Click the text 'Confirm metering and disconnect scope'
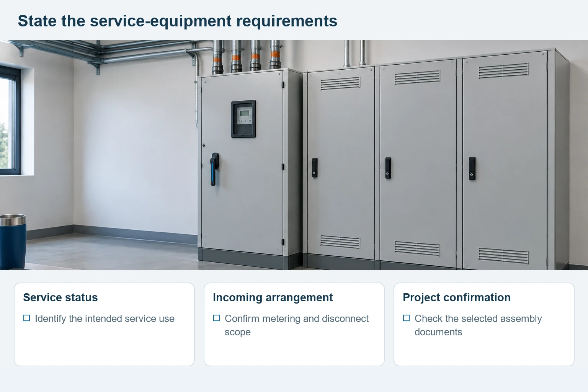Viewport: 588px width, 392px height. [297, 325]
